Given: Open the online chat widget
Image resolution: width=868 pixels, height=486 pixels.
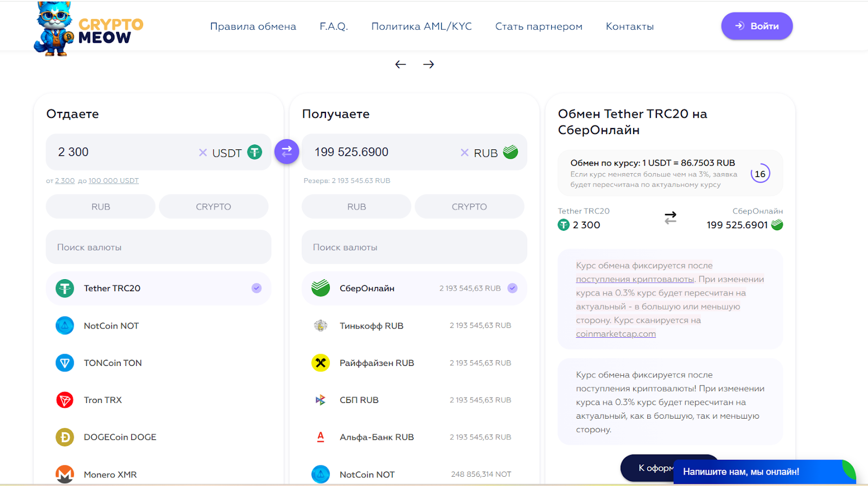Looking at the screenshot, I should (764, 472).
